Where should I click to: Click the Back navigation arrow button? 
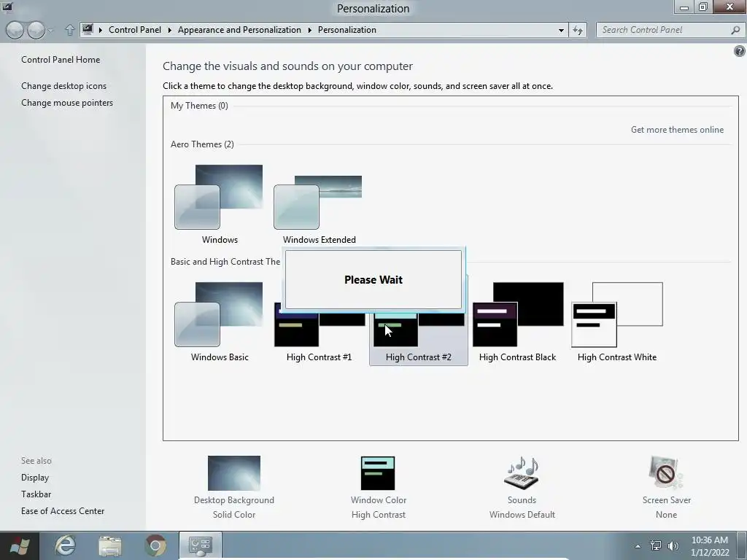coord(15,30)
